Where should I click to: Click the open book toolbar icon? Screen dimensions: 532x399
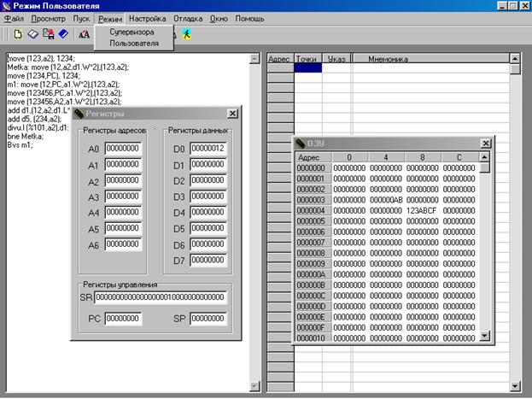tap(33, 34)
